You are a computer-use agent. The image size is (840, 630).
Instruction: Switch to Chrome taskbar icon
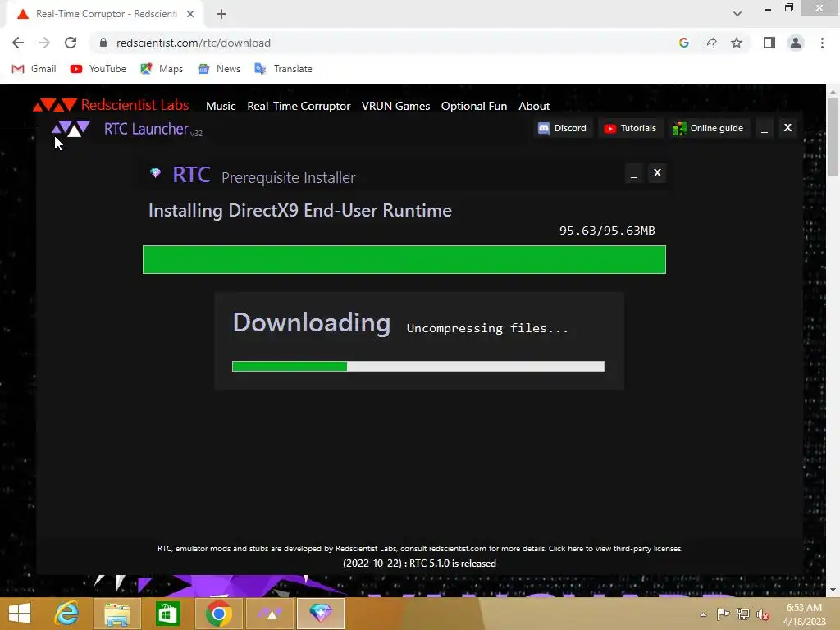(x=218, y=614)
